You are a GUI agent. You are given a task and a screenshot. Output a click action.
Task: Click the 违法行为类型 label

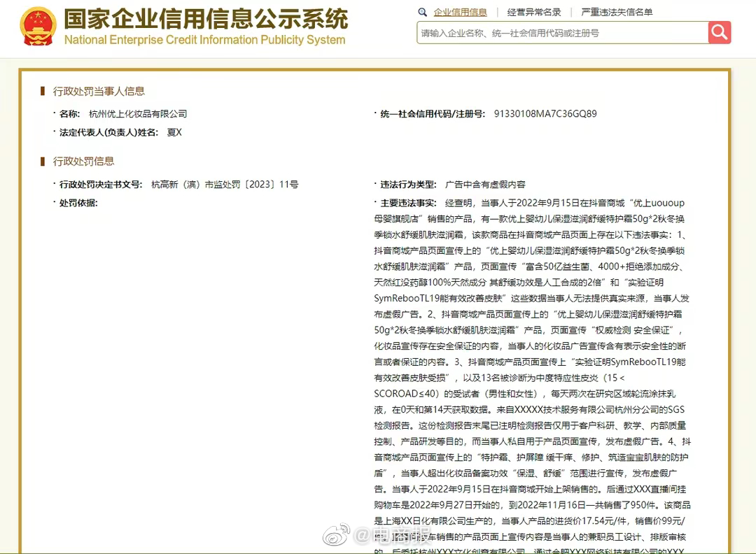pos(408,185)
